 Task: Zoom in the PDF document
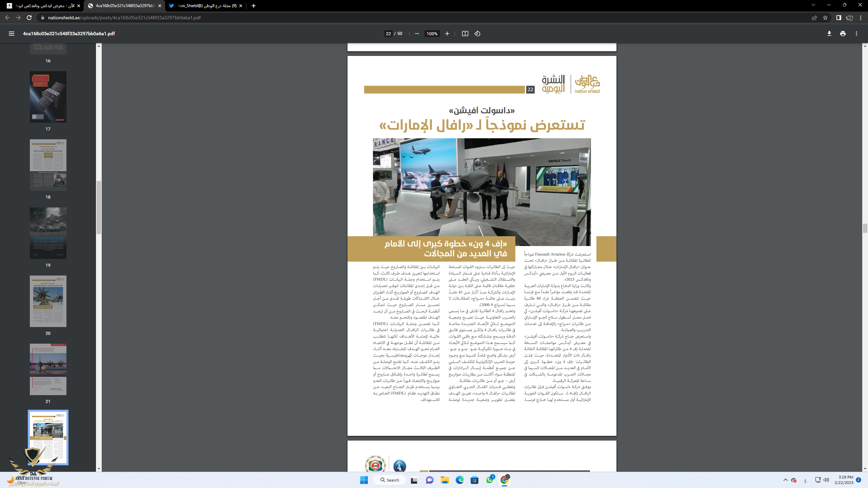coord(447,34)
